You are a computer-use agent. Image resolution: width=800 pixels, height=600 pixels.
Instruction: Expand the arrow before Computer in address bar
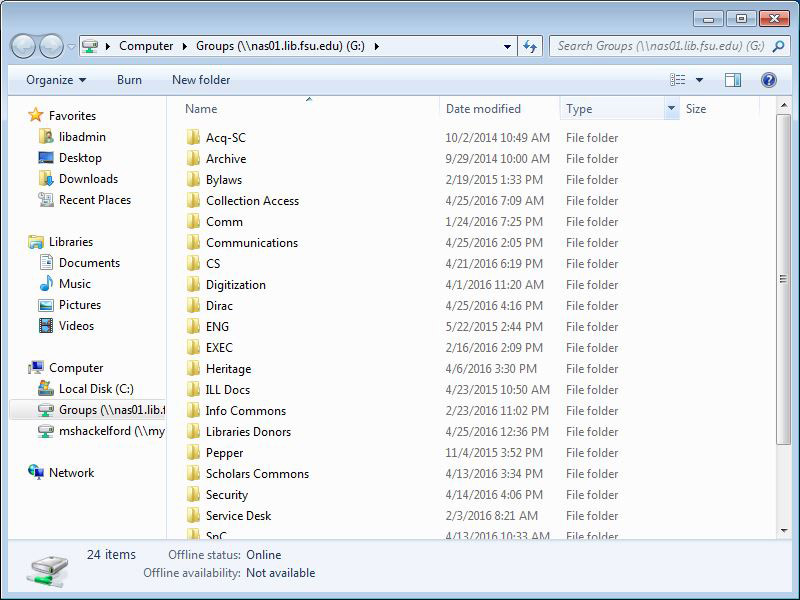point(108,46)
